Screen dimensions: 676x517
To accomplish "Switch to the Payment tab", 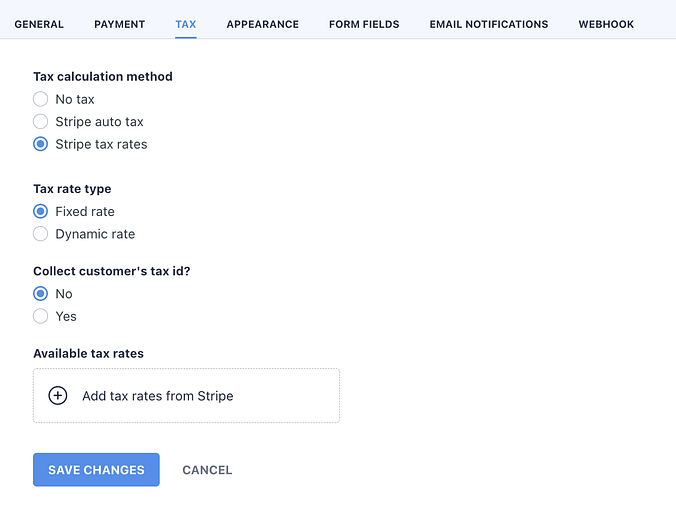I will tap(119, 24).
